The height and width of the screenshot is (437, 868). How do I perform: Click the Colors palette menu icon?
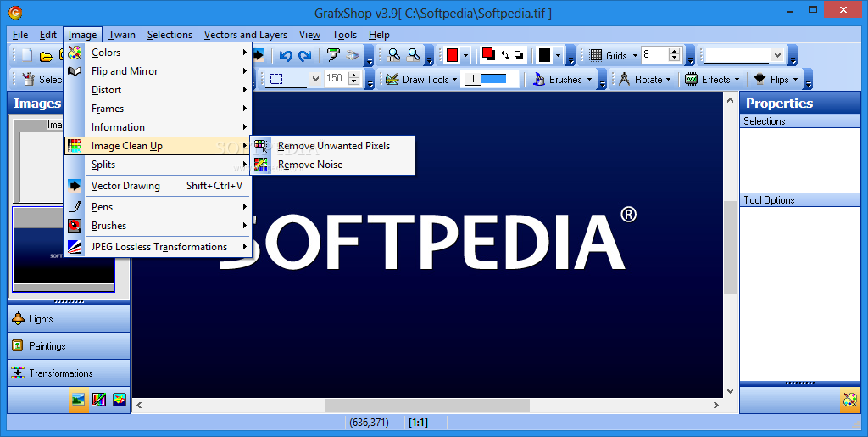pyautogui.click(x=75, y=53)
